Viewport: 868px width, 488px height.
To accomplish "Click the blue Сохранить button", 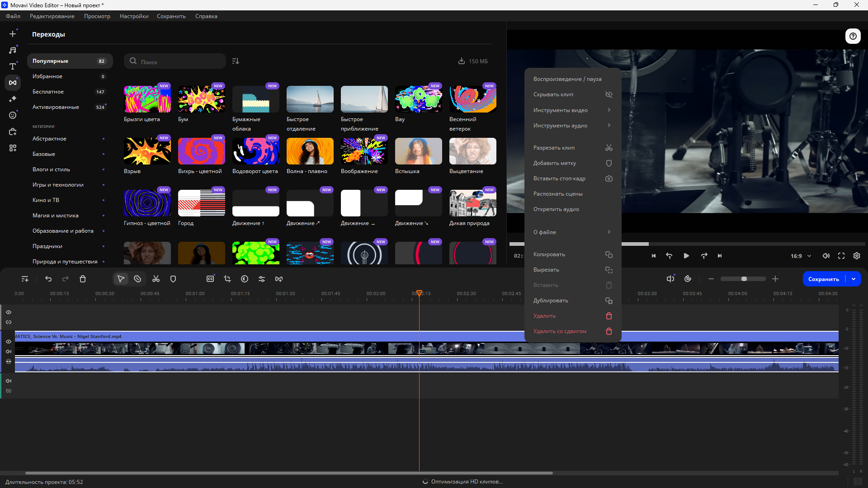I will [823, 279].
